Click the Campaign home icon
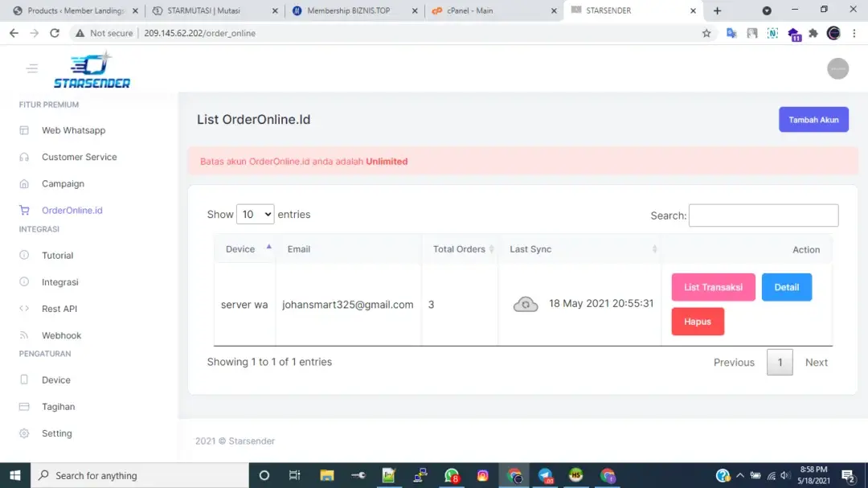Viewport: 868px width, 488px height. click(24, 183)
